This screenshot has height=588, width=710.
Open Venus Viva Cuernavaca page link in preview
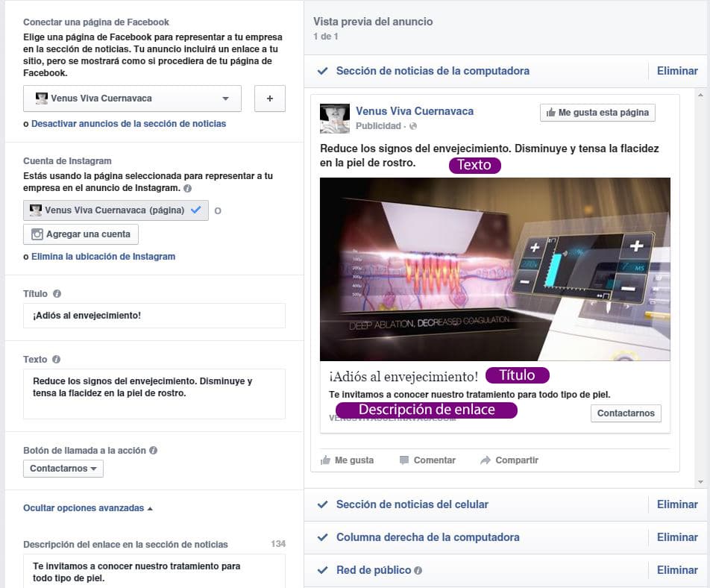click(x=415, y=111)
